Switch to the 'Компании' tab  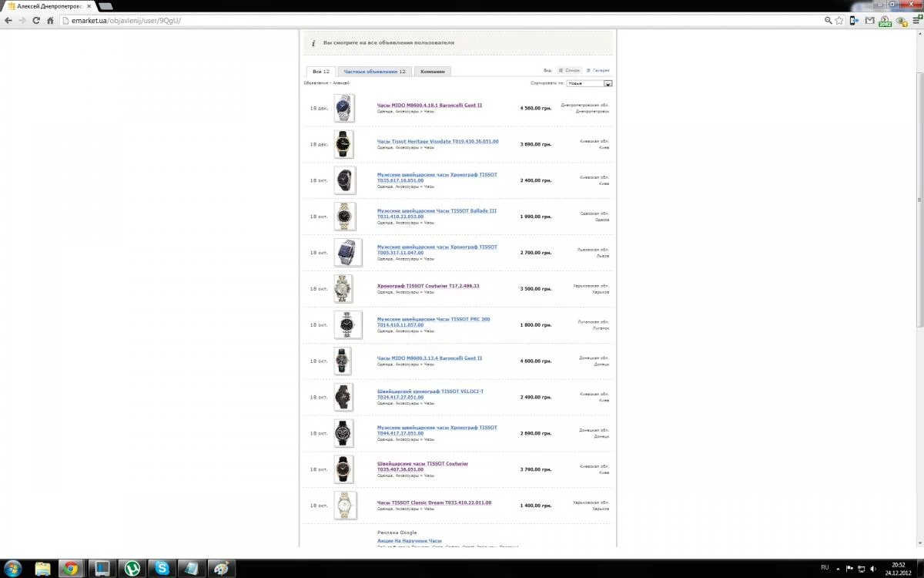click(433, 71)
